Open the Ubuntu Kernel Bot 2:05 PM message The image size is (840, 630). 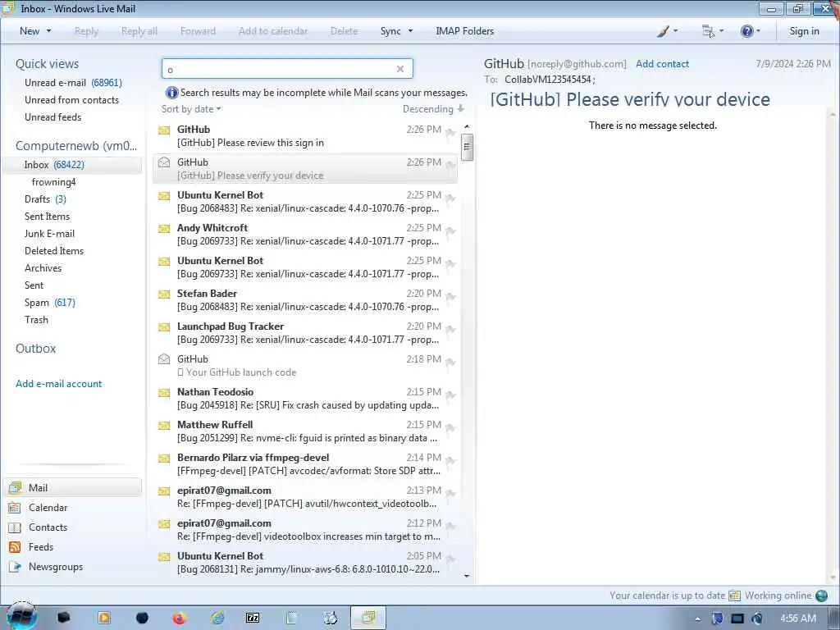pos(305,563)
